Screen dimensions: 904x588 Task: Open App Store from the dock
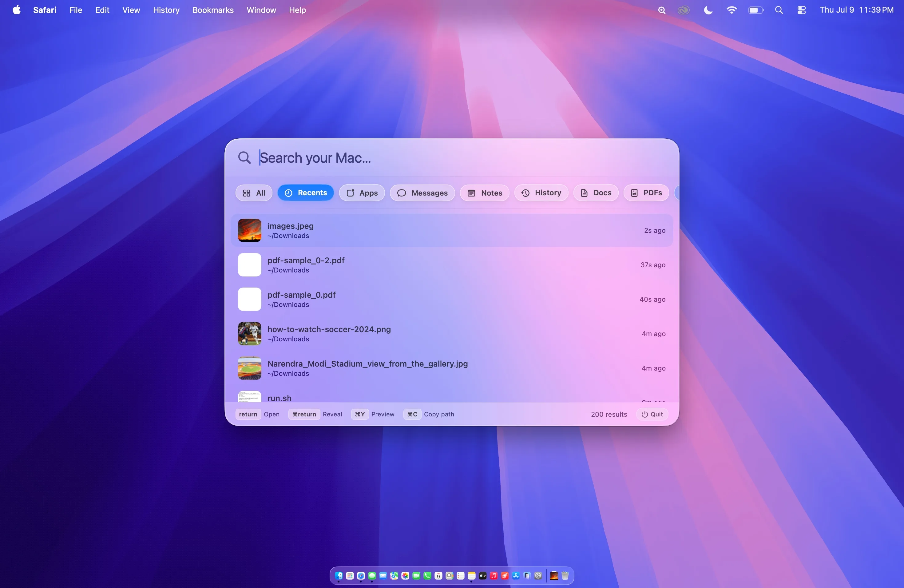pos(516,576)
